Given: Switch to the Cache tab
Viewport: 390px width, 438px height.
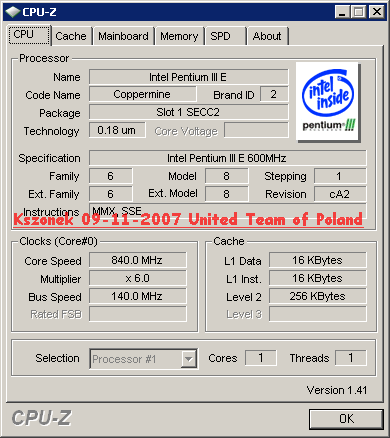Looking at the screenshot, I should [x=71, y=36].
